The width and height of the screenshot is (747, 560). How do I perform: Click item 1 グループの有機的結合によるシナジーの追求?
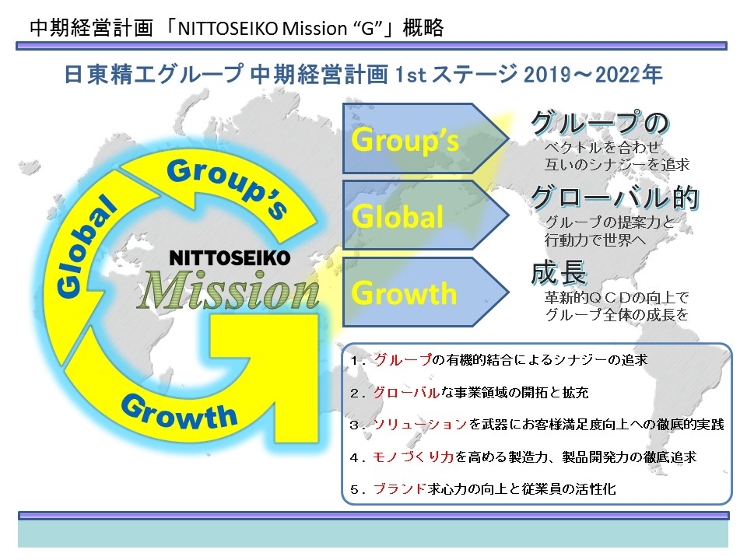click(x=499, y=360)
